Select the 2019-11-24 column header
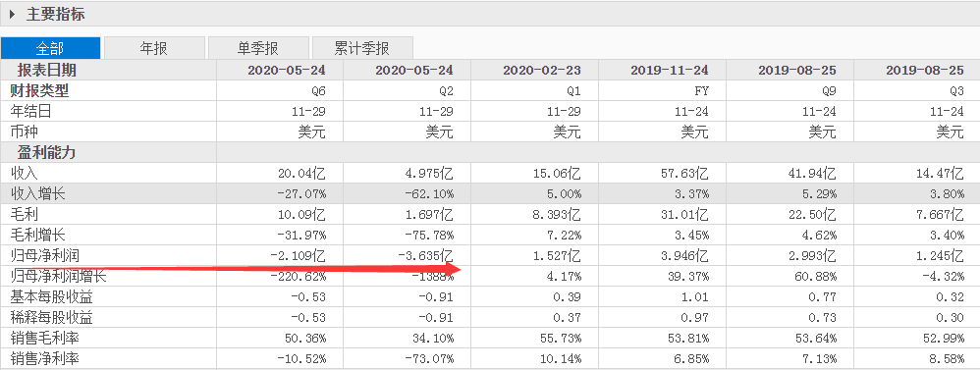Image resolution: width=980 pixels, height=370 pixels. (x=669, y=70)
